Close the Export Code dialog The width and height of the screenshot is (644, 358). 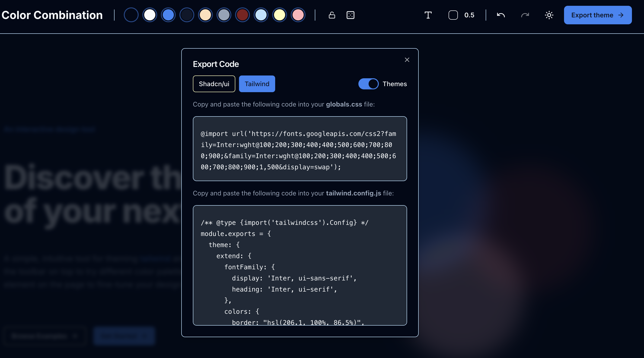(x=407, y=60)
